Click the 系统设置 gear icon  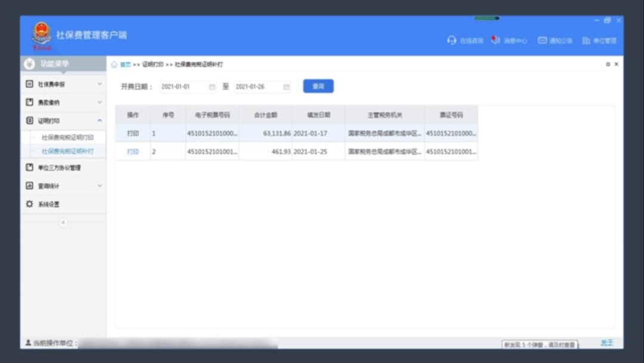(x=29, y=204)
